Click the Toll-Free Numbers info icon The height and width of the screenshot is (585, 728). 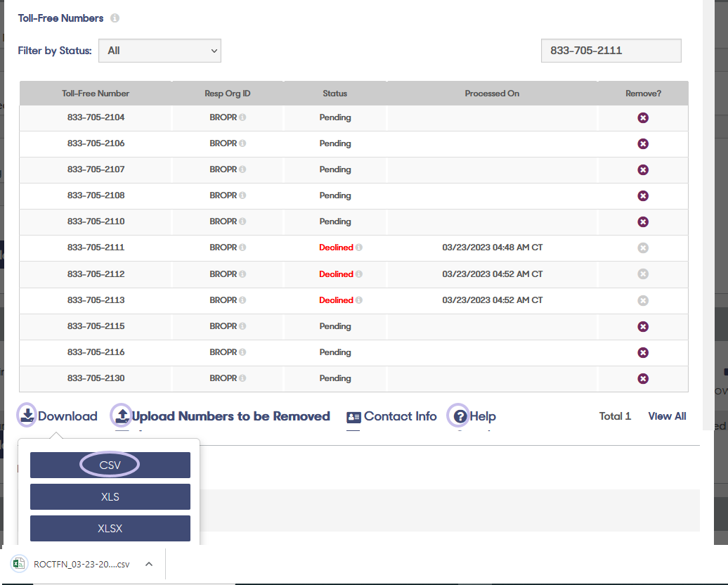click(115, 18)
